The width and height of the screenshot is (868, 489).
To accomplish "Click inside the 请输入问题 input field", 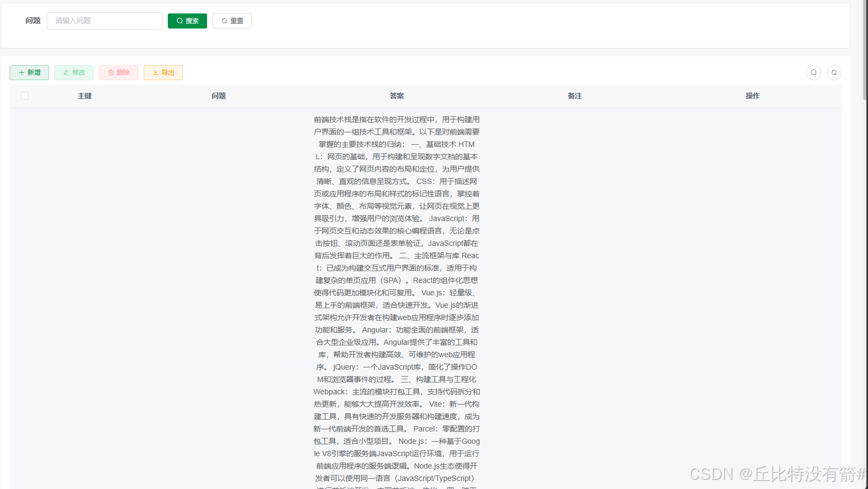I will [x=104, y=20].
